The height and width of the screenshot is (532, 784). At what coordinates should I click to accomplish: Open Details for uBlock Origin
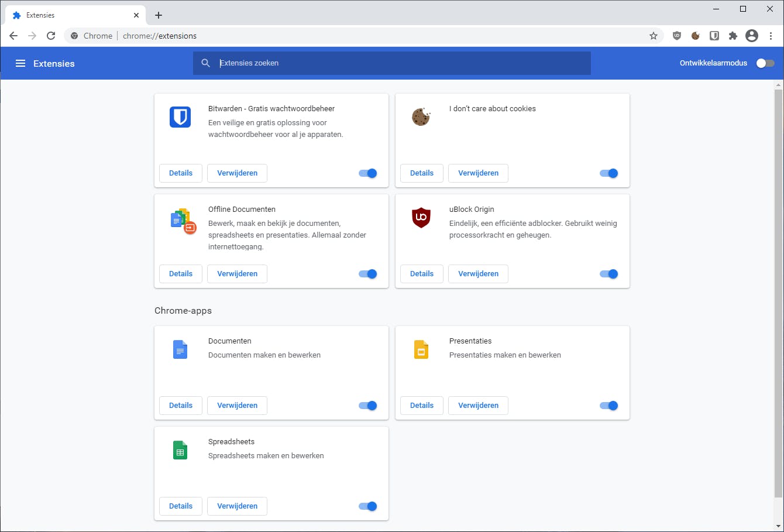422,274
